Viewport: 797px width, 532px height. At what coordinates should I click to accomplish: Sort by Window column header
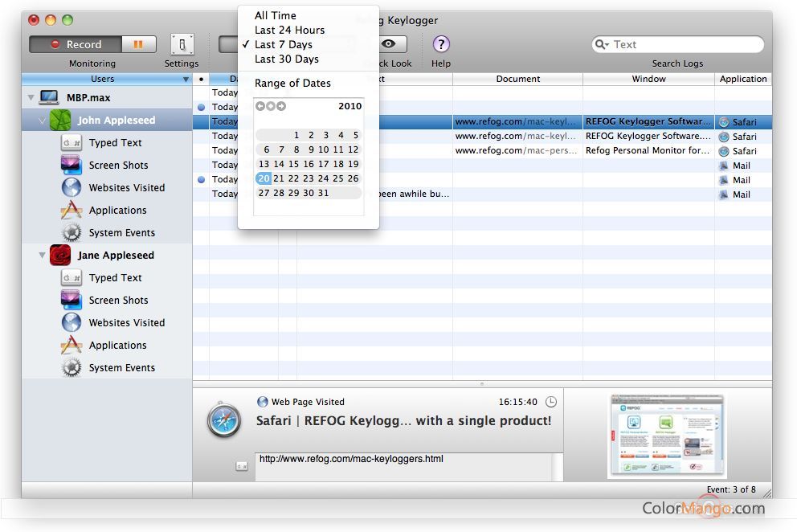648,79
